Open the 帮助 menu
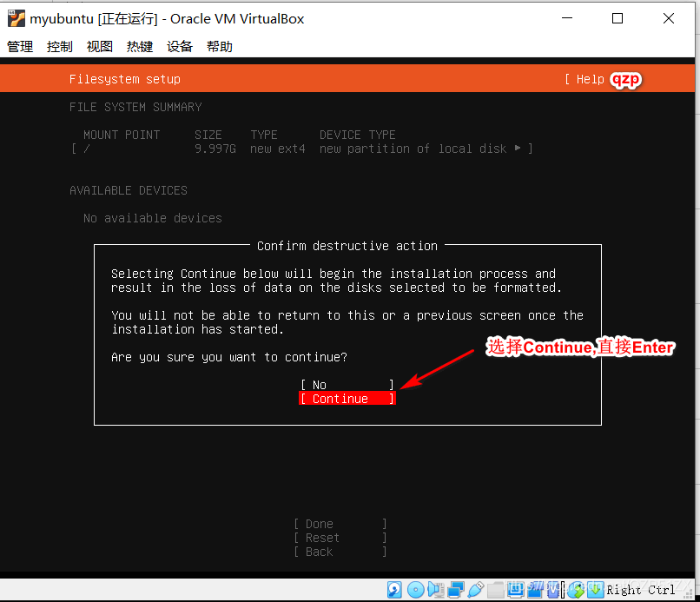700x602 pixels. [x=220, y=46]
